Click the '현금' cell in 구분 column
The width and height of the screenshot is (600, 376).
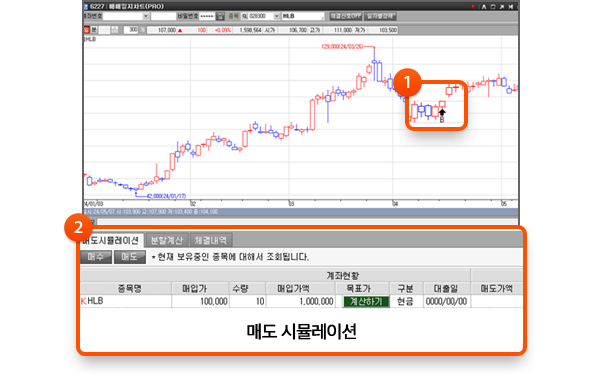pos(406,301)
